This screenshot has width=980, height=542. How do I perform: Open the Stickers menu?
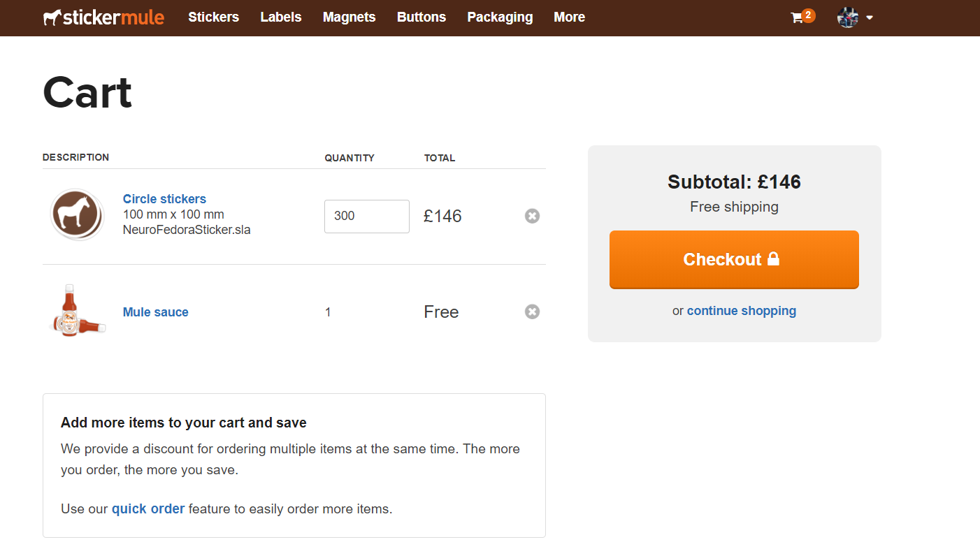pos(214,17)
